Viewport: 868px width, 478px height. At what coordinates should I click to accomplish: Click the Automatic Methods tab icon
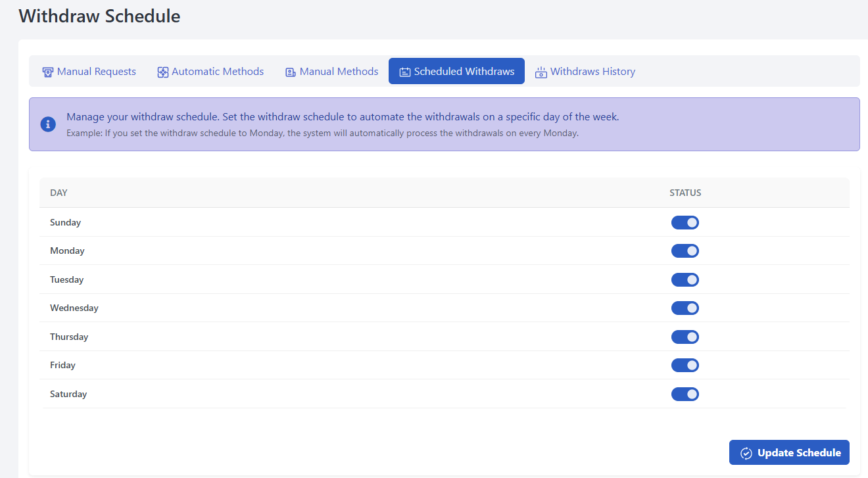pos(162,72)
